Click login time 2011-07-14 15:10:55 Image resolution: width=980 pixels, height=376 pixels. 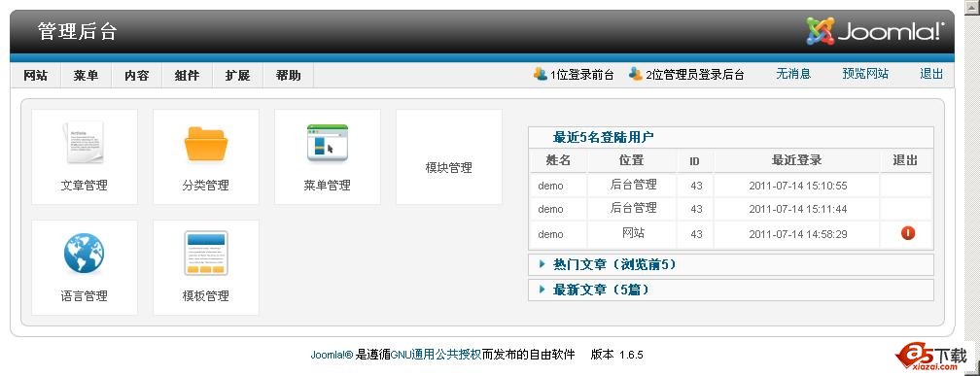tap(798, 186)
